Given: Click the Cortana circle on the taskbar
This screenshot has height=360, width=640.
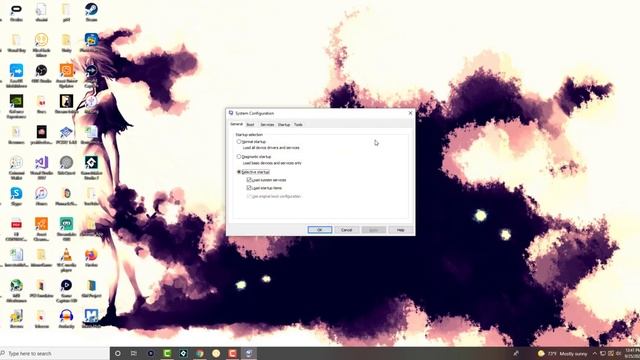Looking at the screenshot, I should pyautogui.click(x=118, y=353).
